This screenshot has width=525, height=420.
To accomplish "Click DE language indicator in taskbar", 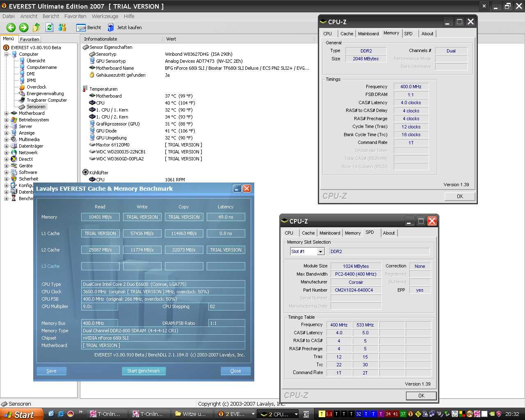I will [x=306, y=414].
